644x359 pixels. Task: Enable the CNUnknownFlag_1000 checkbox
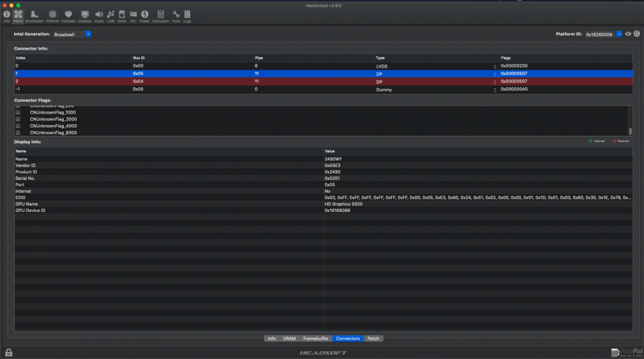point(18,113)
